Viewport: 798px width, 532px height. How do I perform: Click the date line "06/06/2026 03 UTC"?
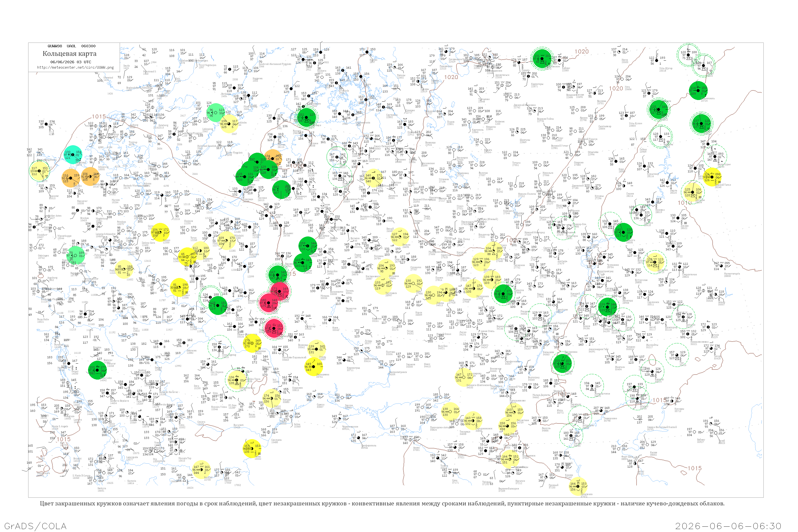(71, 62)
